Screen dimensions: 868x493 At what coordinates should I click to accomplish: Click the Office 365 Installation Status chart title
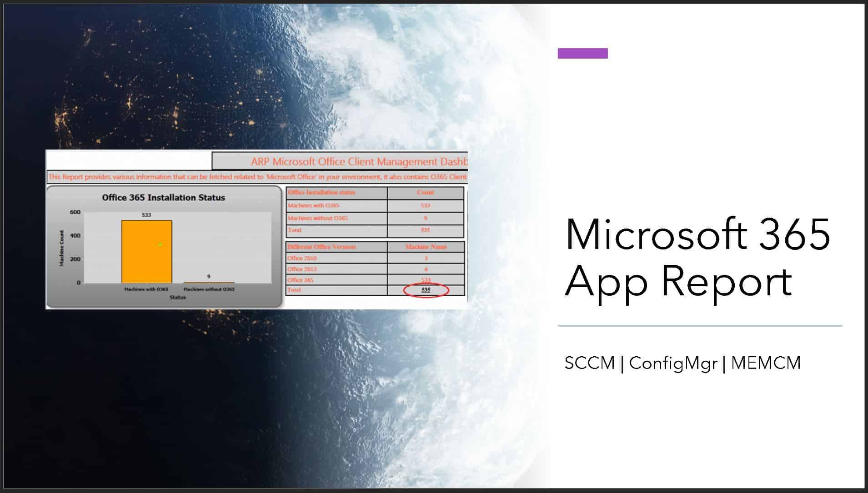coord(163,198)
